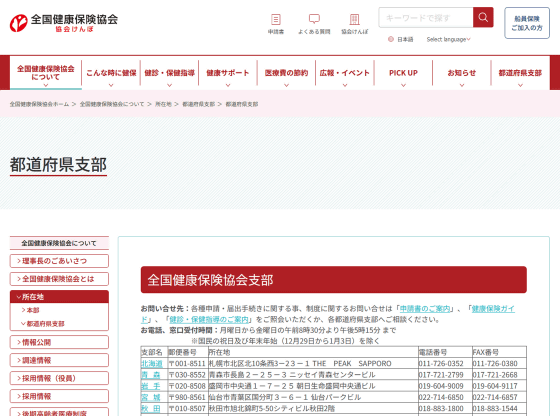The width and height of the screenshot is (560, 416).
Task: Open 情報公開 in sidebar
Action: [59, 342]
